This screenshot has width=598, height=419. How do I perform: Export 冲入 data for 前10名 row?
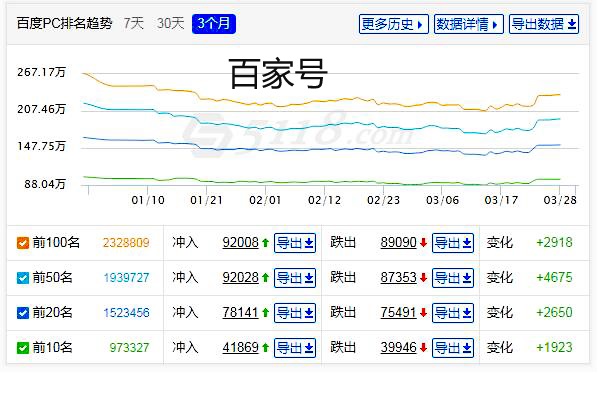click(295, 348)
